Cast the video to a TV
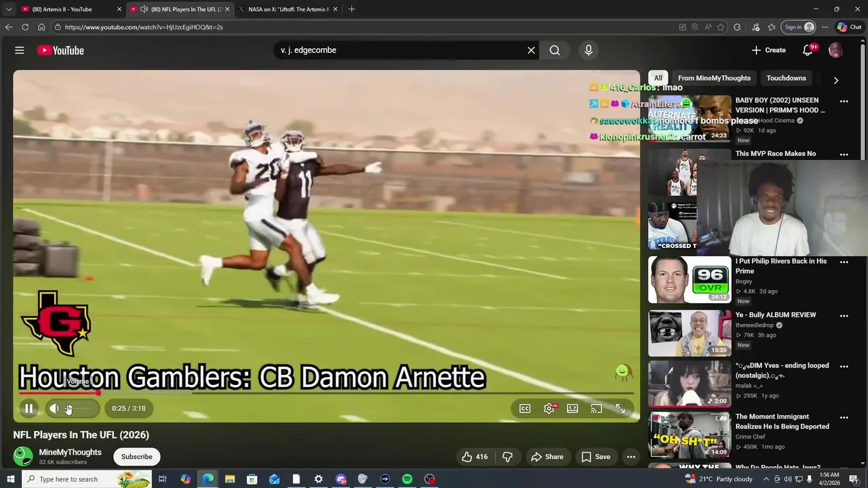Screen dimensions: 868x488 596,408
